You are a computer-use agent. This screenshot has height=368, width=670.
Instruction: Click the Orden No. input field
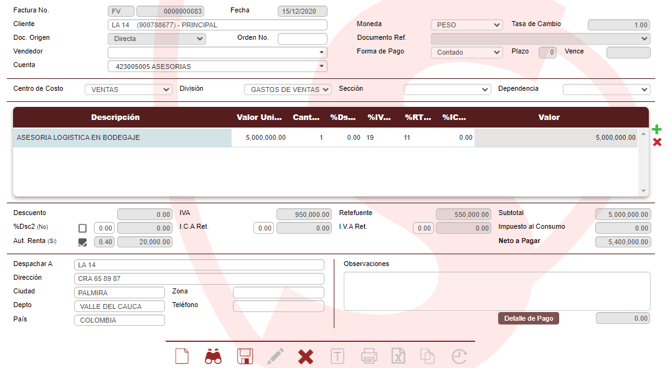pos(303,38)
